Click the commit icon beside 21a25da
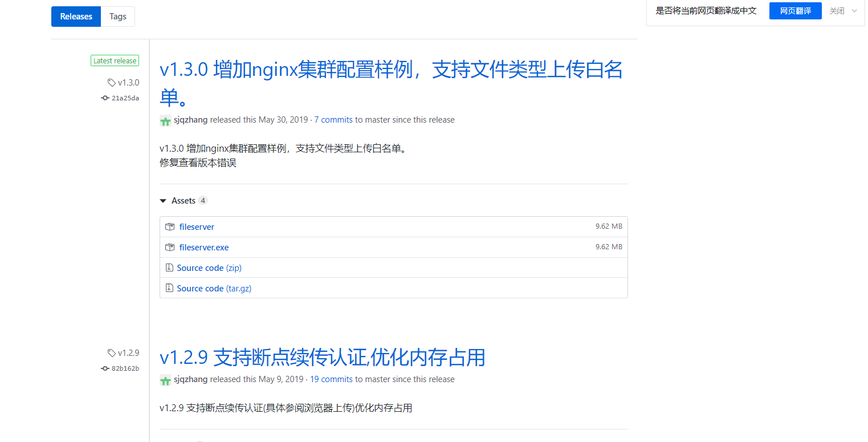868x442 pixels. point(105,98)
